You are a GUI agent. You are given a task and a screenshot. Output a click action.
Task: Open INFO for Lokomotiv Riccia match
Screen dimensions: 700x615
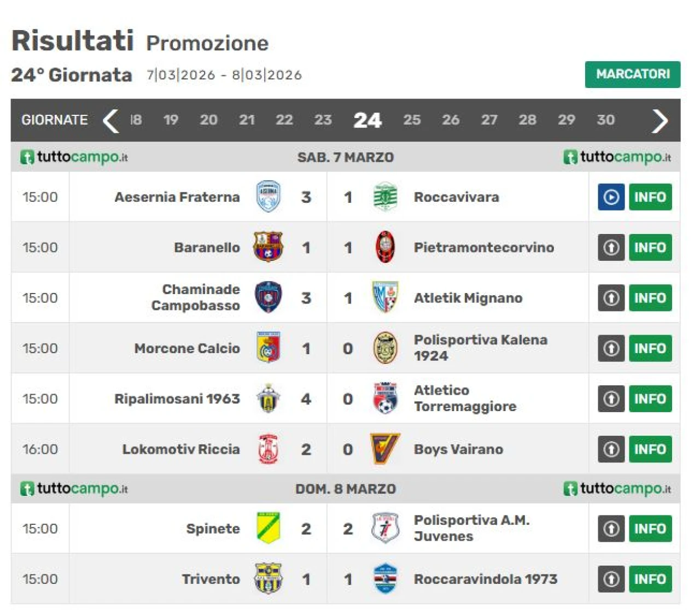pyautogui.click(x=650, y=449)
